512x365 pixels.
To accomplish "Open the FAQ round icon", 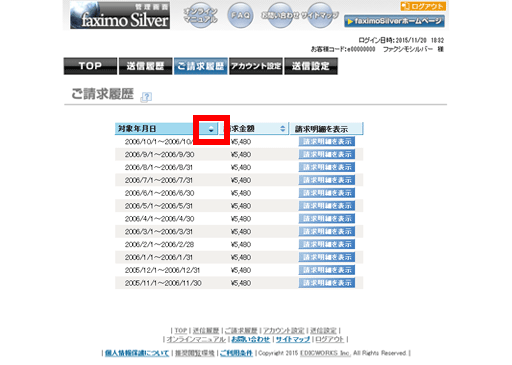I will tap(240, 15).
